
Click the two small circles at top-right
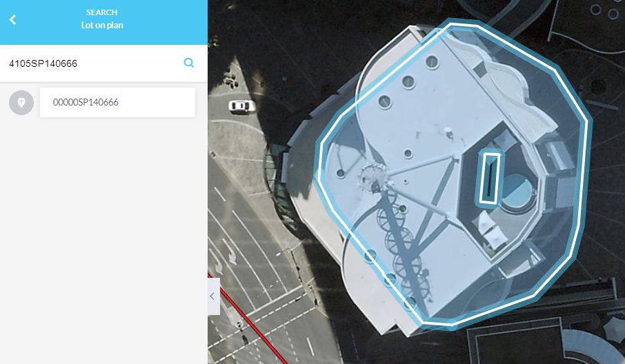click(604, 11)
